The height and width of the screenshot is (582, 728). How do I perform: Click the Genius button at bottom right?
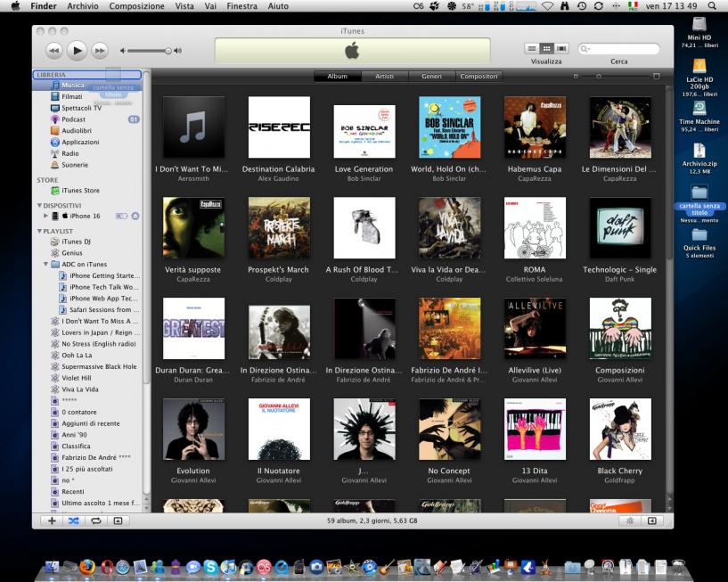(x=630, y=521)
